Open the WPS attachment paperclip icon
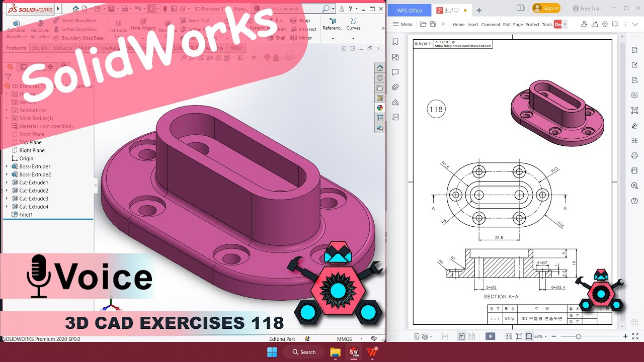 (x=395, y=87)
